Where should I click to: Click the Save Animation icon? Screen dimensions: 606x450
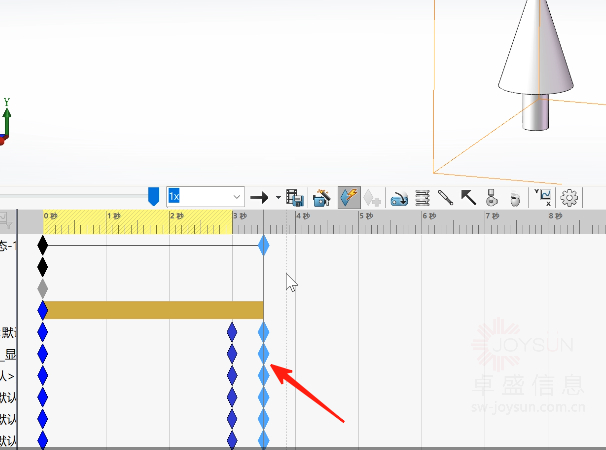[295, 197]
